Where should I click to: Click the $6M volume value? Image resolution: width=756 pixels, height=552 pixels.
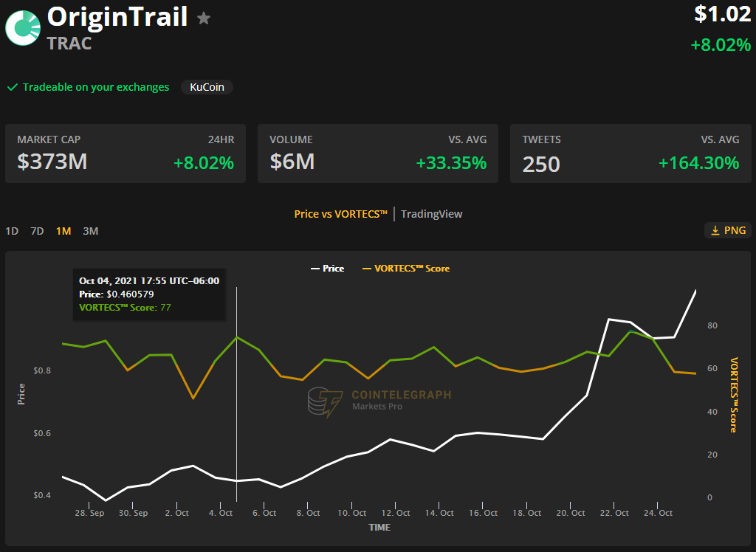point(292,162)
